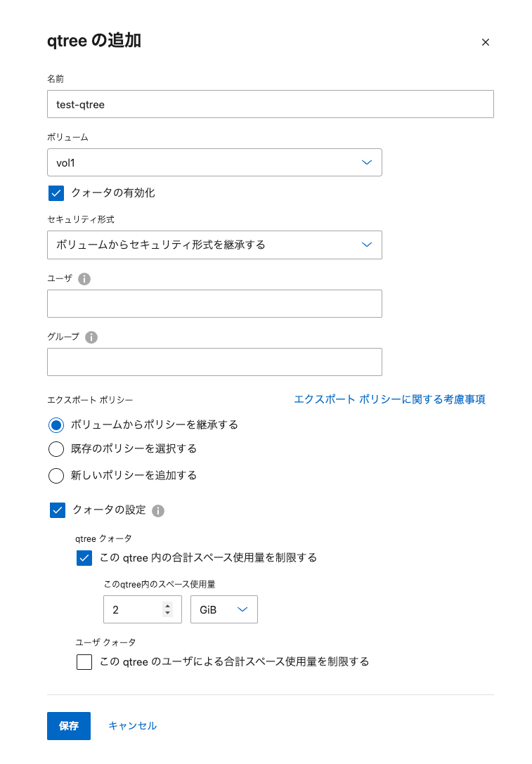Click the info icon next to グループ
The width and height of the screenshot is (532, 764).
coord(91,337)
